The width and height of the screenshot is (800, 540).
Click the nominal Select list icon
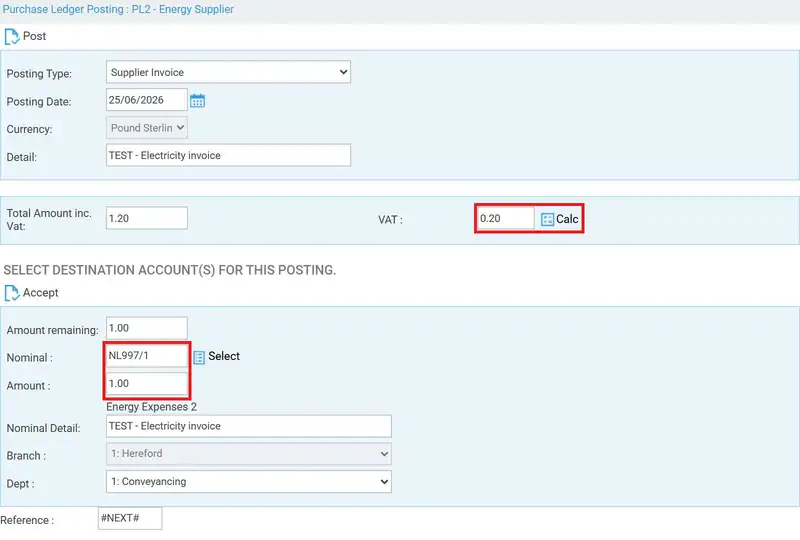click(x=199, y=357)
